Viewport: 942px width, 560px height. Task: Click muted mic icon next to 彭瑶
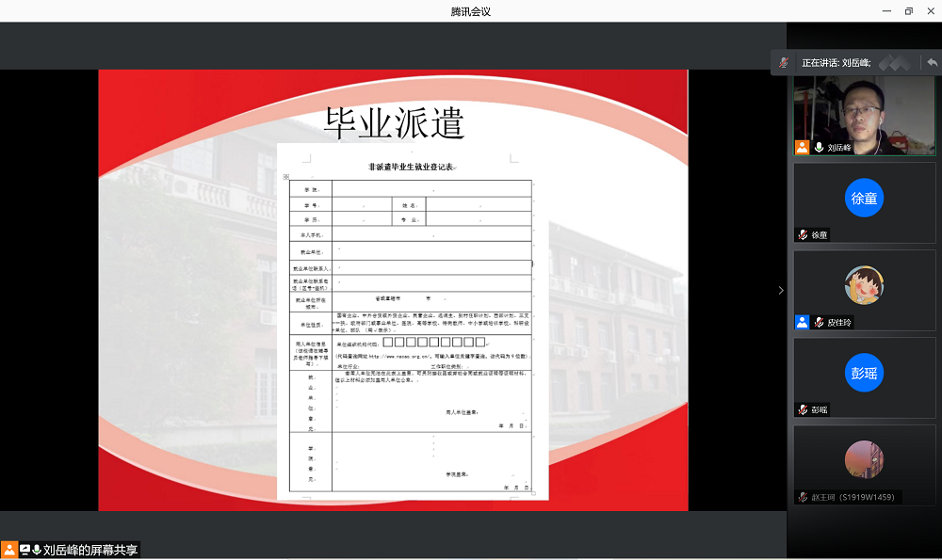click(x=803, y=409)
